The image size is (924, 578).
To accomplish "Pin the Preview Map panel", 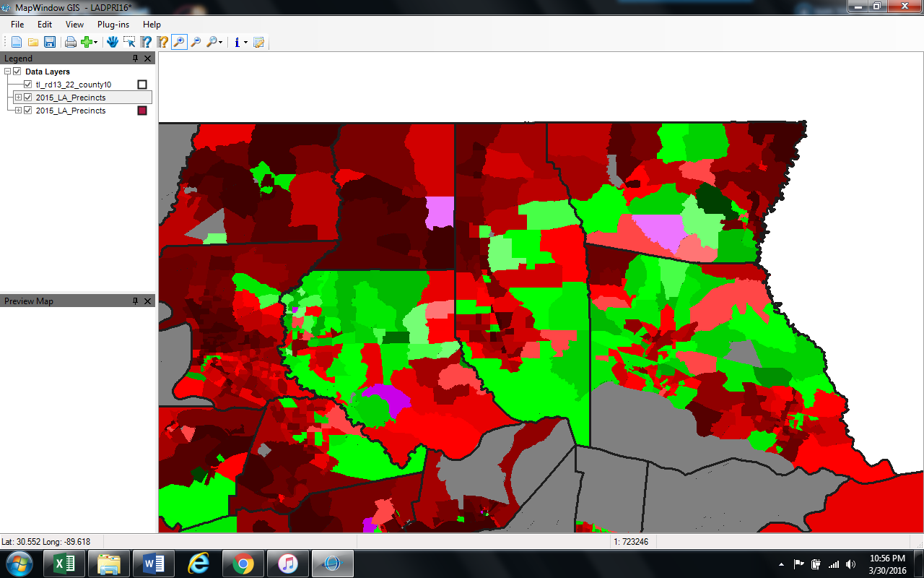I will 135,301.
